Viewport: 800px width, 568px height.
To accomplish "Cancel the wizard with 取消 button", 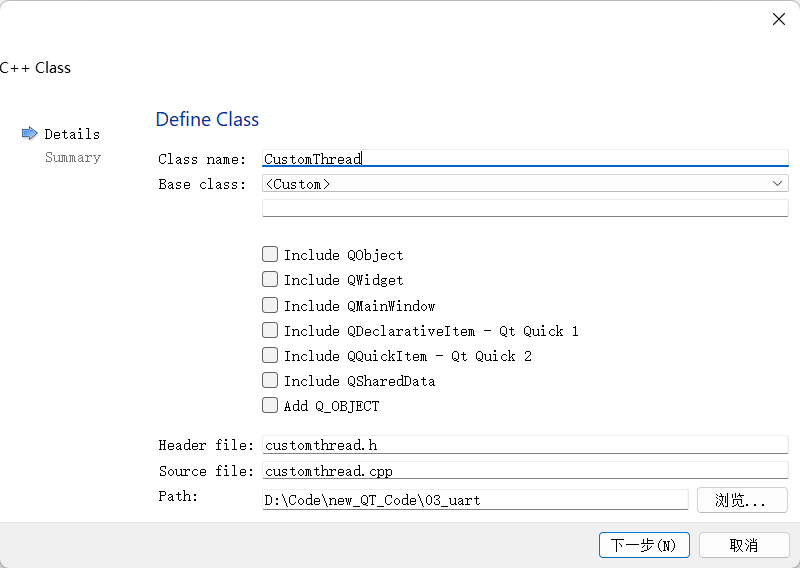I will coord(744,545).
